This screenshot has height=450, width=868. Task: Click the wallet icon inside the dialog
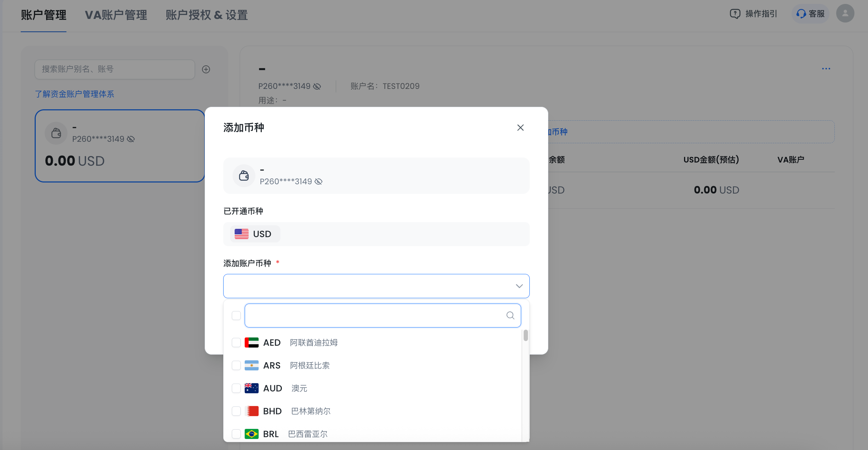[x=244, y=176]
